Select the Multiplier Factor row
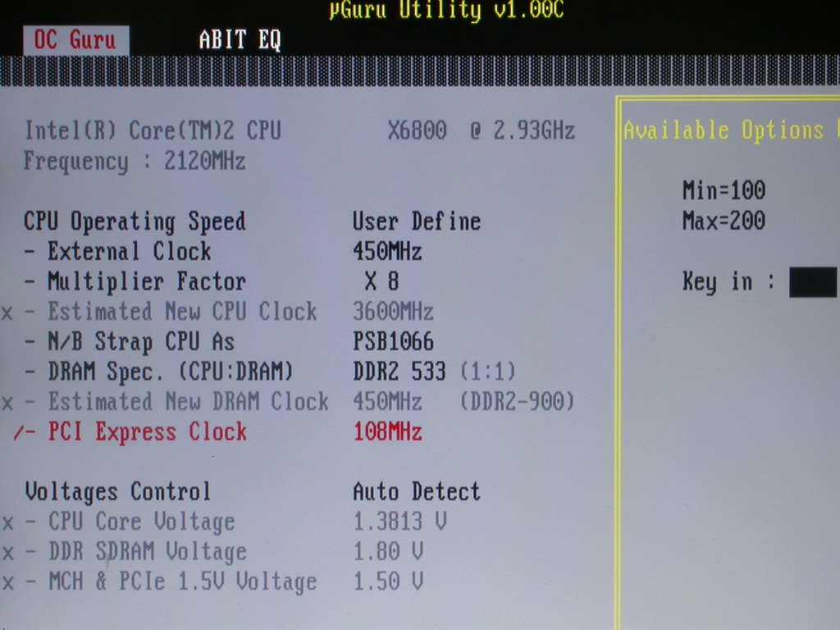The image size is (840, 630). (x=135, y=281)
